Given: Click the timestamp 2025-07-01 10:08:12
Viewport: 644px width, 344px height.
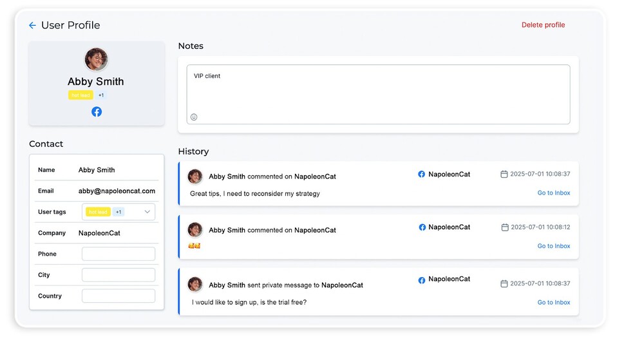Looking at the screenshot, I should [x=540, y=227].
